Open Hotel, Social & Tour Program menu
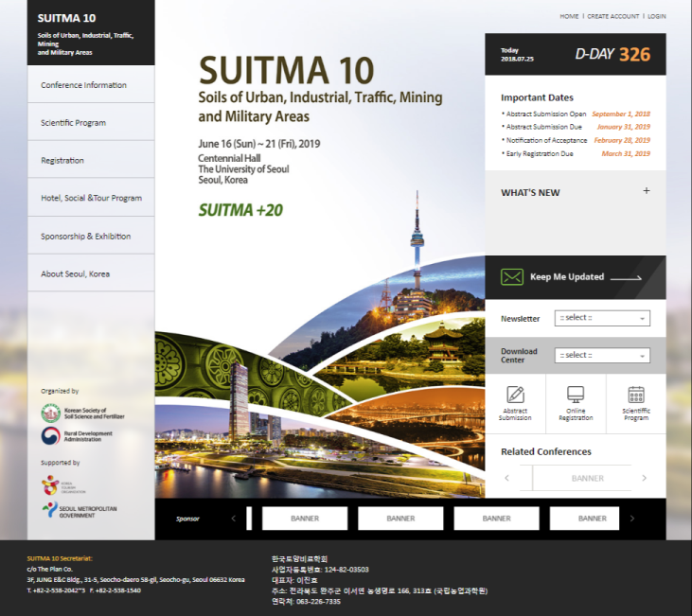 pyautogui.click(x=91, y=198)
